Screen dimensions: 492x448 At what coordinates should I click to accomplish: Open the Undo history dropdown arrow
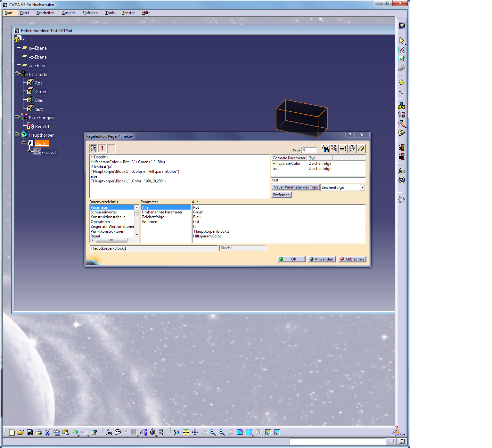[78, 436]
